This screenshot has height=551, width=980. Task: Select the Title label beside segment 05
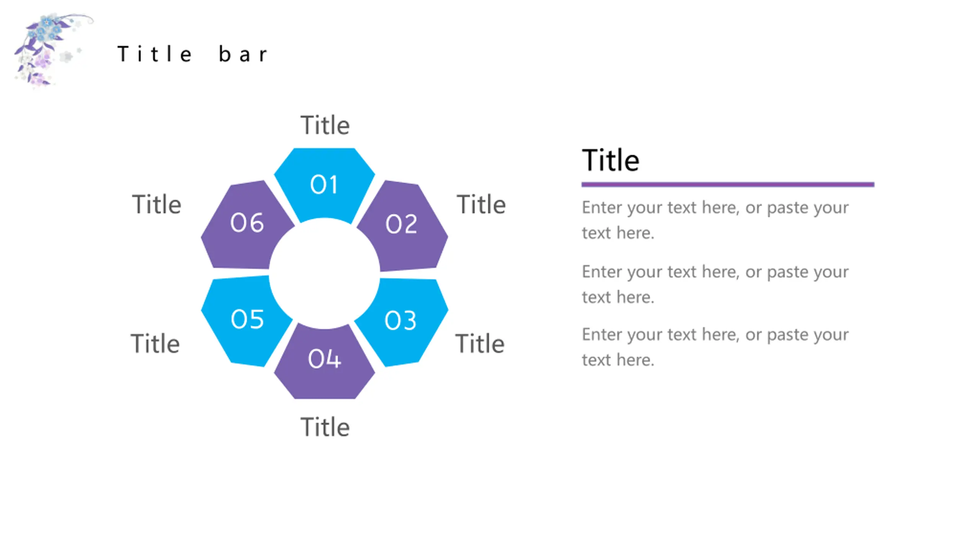(x=155, y=343)
